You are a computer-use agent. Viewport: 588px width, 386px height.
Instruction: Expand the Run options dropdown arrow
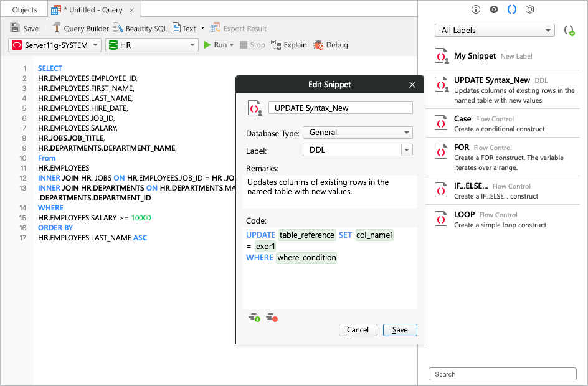[232, 45]
